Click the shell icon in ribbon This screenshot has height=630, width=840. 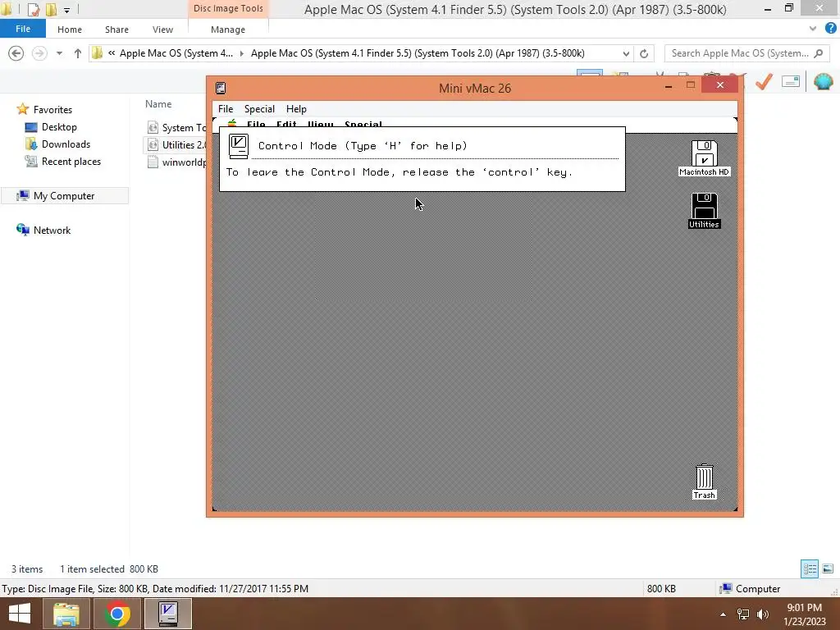coord(824,81)
